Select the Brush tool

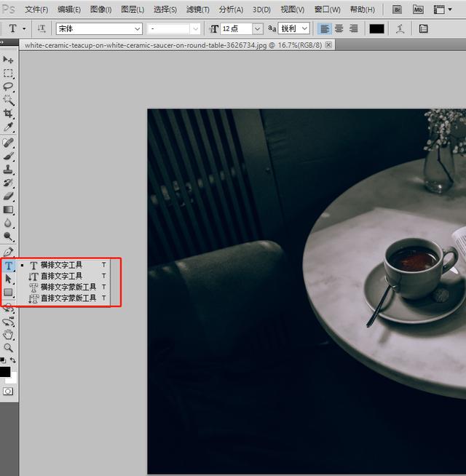pos(8,156)
